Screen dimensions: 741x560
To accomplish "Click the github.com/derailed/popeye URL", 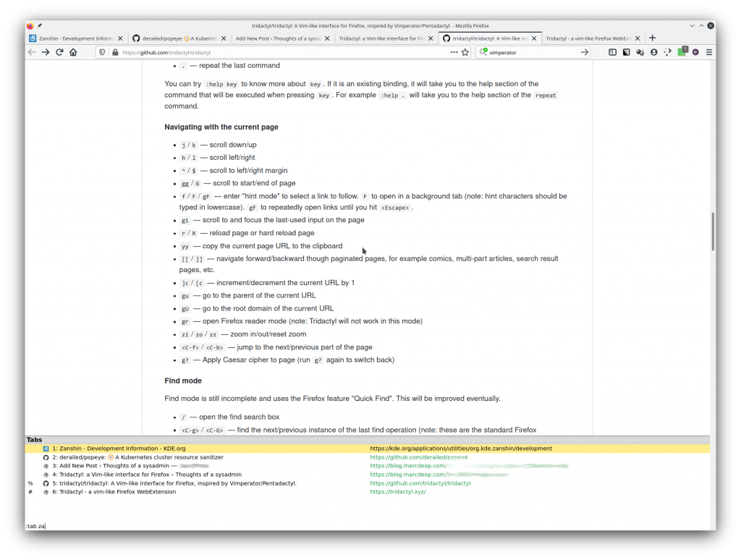I will [x=419, y=457].
